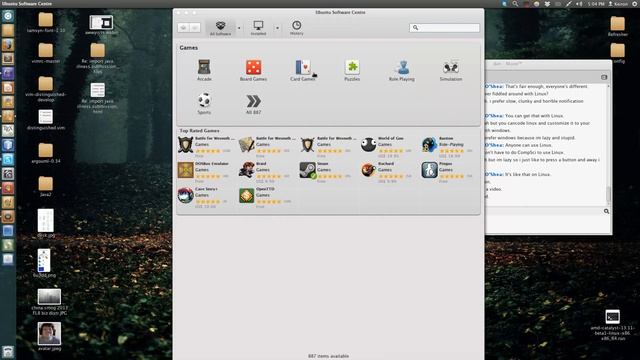Open the Role Playing category

(x=402, y=70)
